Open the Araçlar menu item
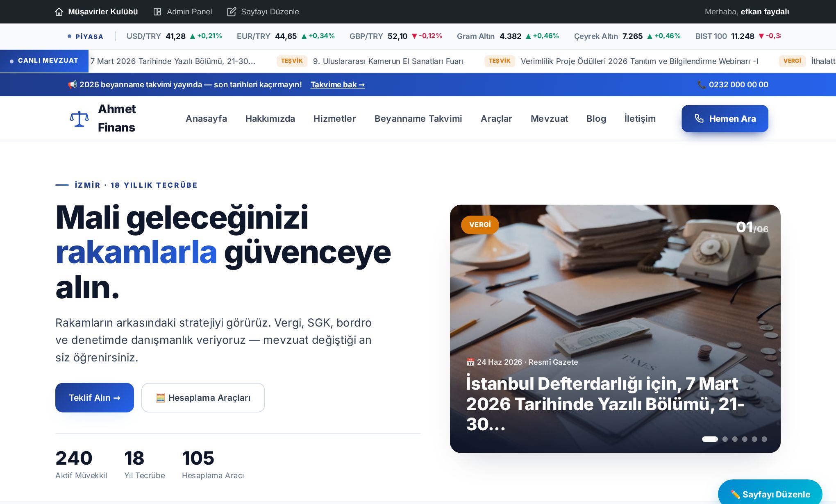Screen dimensions: 836x504 pos(496,118)
